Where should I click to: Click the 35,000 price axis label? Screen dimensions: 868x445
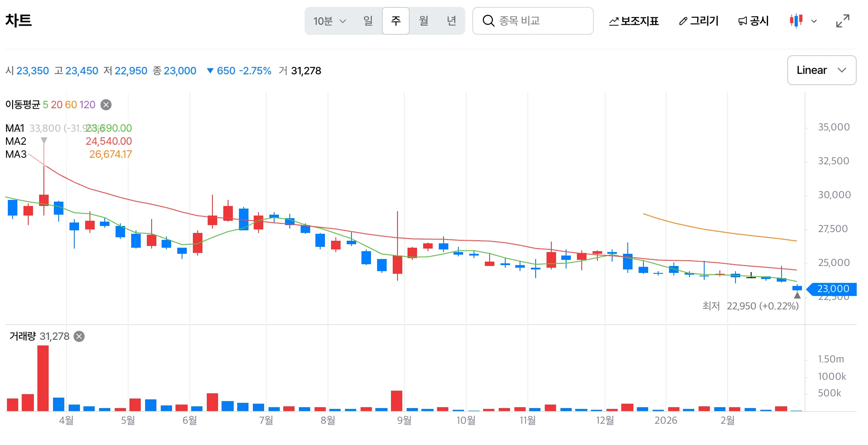(834, 127)
